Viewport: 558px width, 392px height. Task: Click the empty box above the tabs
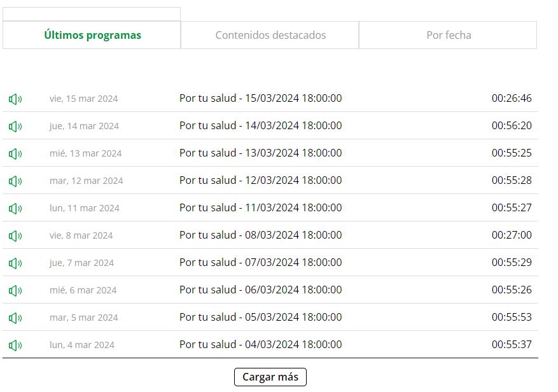click(92, 14)
